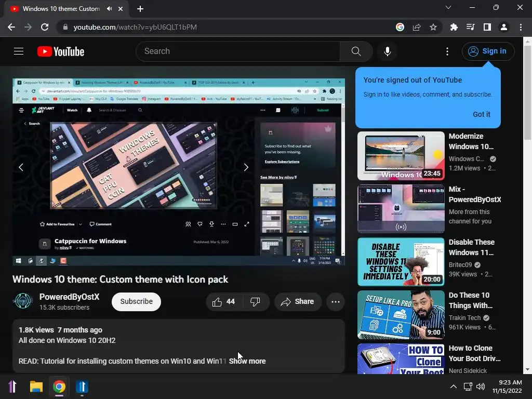The height and width of the screenshot is (399, 532).
Task: Click the Google icon in address bar
Action: click(400, 27)
